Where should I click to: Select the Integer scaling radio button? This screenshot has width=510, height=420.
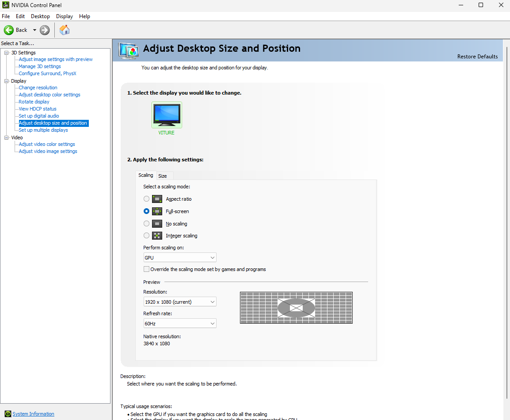pyautogui.click(x=147, y=236)
